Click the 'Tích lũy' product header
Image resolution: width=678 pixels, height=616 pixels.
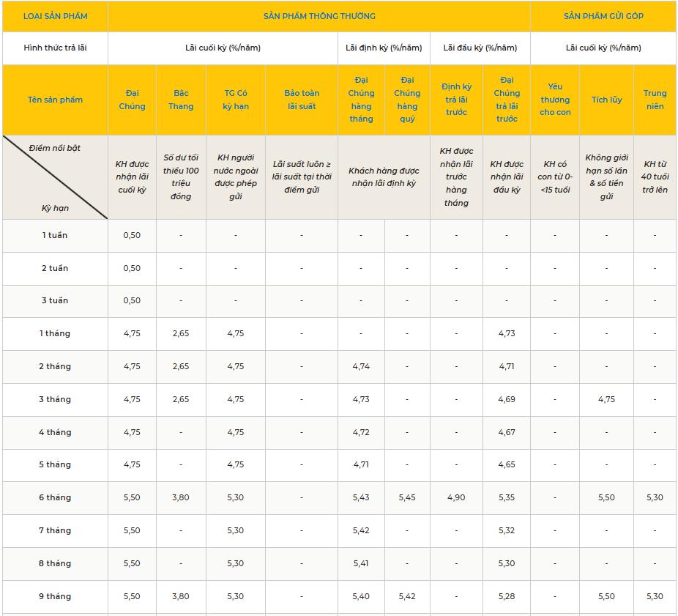606,100
